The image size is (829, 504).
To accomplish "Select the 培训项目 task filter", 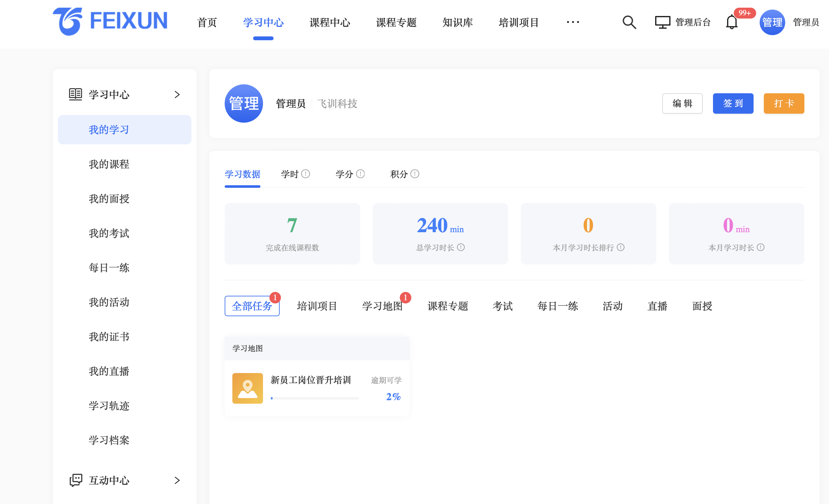I will pyautogui.click(x=317, y=306).
